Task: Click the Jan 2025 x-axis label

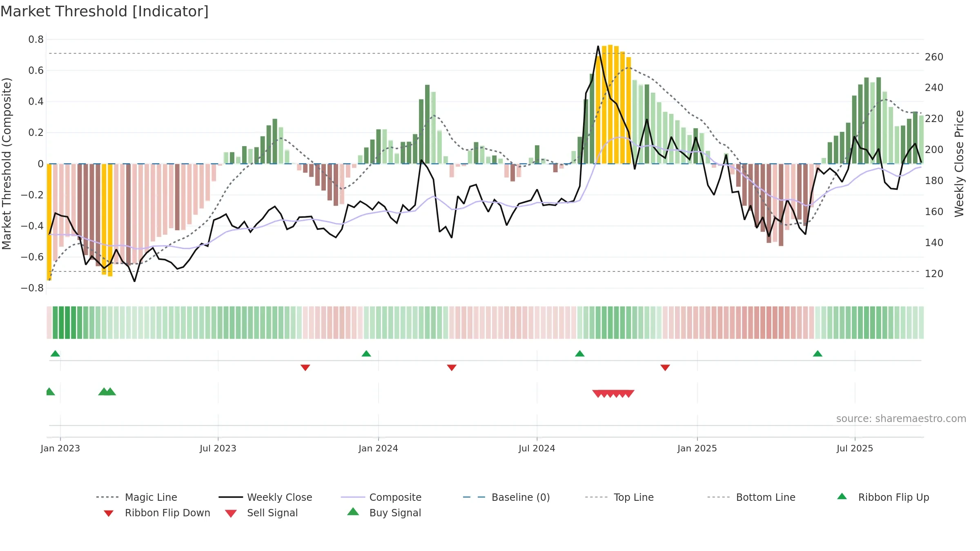Action: coord(697,448)
